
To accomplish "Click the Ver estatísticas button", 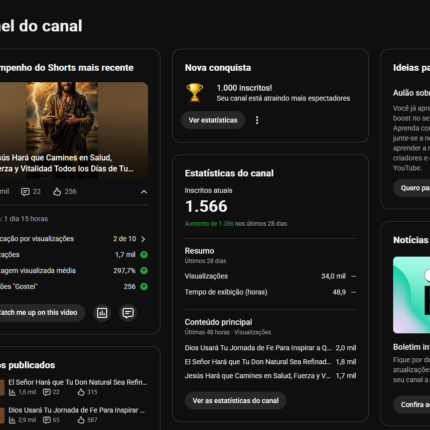I will (213, 120).
